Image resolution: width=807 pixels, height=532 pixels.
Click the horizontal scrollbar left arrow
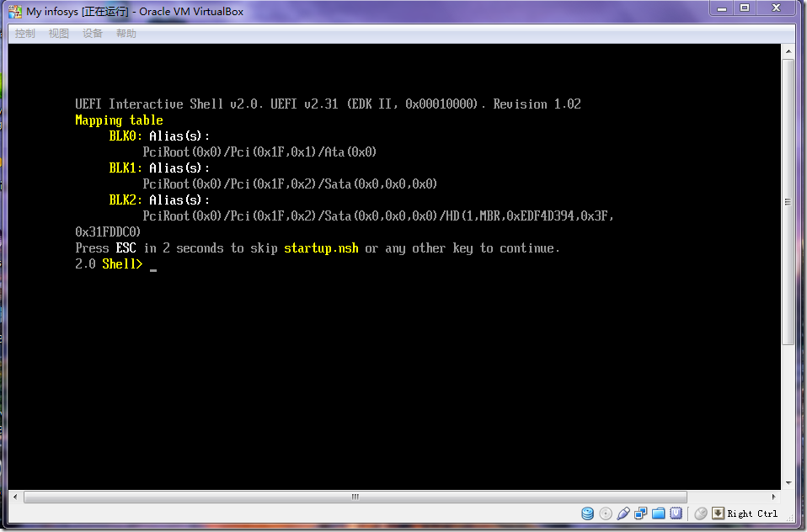[x=15, y=497]
